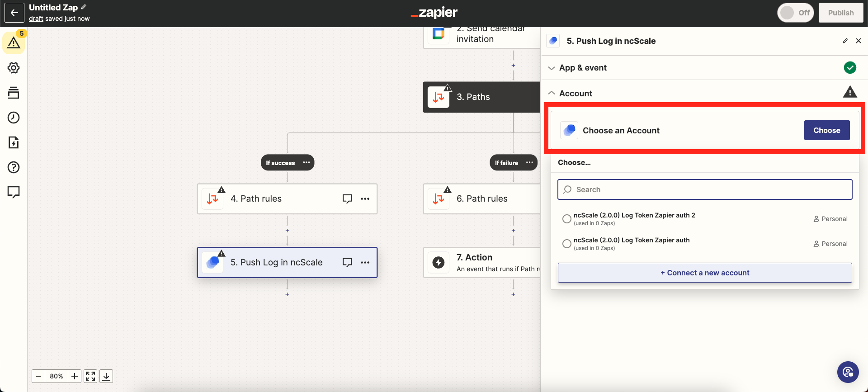This screenshot has width=868, height=392.
Task: Open the support chat bubble
Action: [848, 372]
